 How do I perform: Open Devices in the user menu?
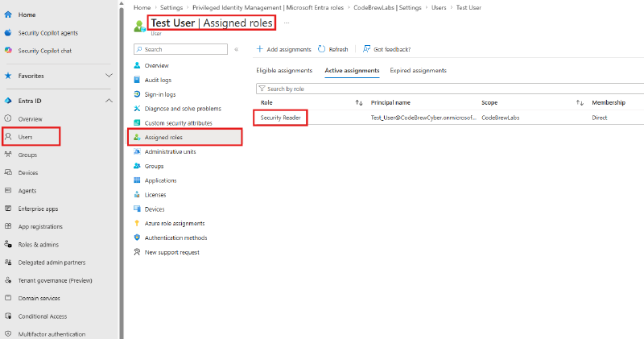[x=155, y=209]
